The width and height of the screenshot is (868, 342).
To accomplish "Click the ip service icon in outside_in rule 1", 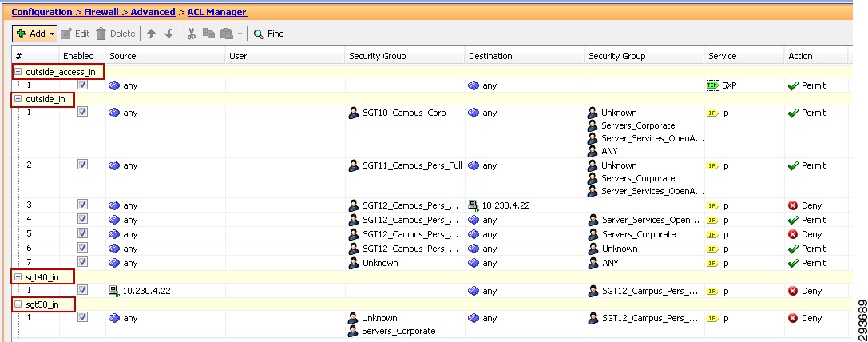I will (x=713, y=113).
